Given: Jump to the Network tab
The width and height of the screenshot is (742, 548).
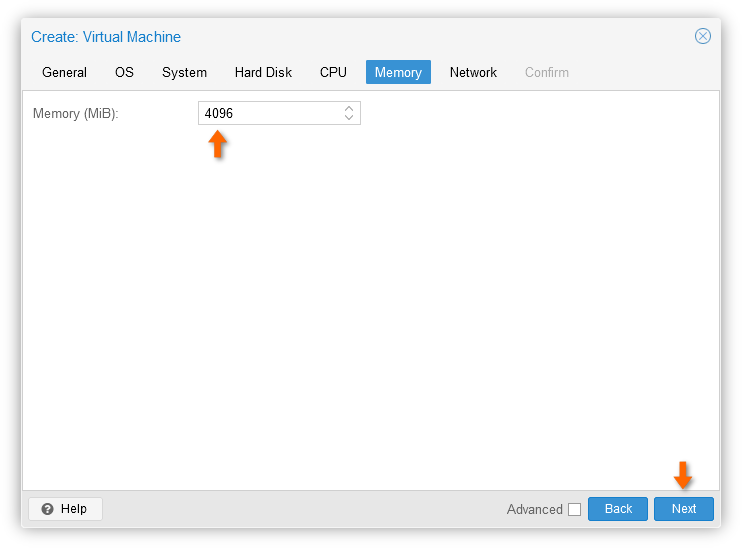Looking at the screenshot, I should pyautogui.click(x=473, y=72).
